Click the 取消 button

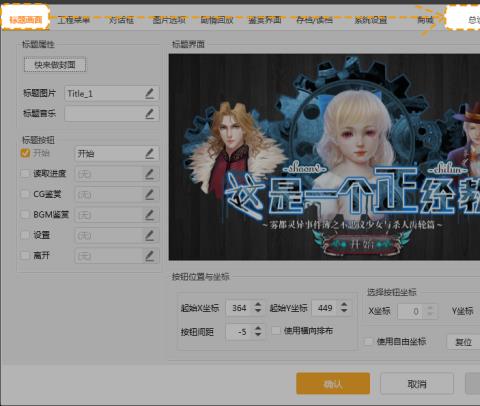pos(417,384)
